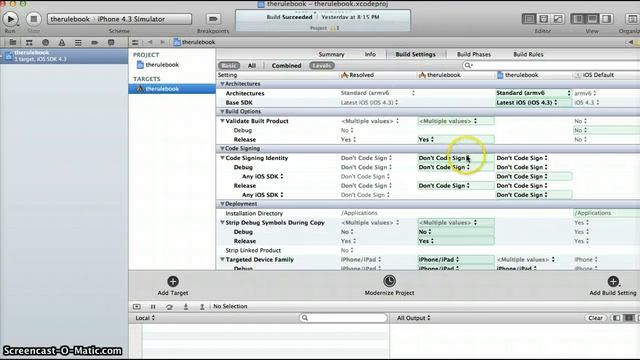Show the Version editor

[x=558, y=19]
